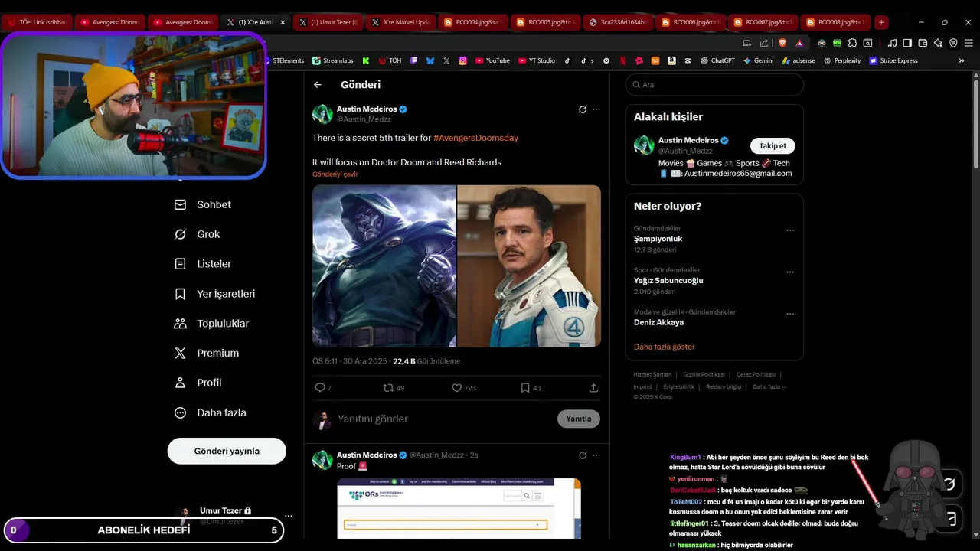
Task: Open options for Yağız Sabuncuoğlu trend
Action: [x=790, y=272]
